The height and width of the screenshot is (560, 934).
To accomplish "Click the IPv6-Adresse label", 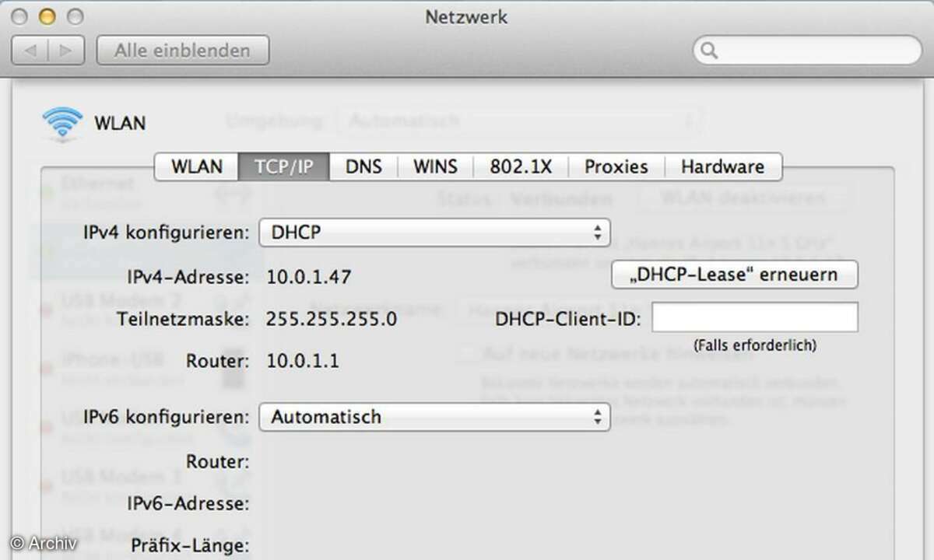I will [x=188, y=503].
